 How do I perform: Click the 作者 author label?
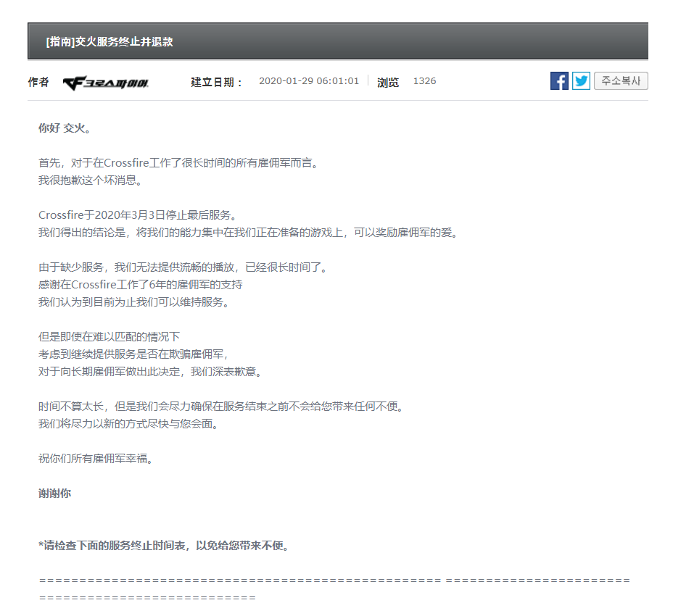point(38,82)
